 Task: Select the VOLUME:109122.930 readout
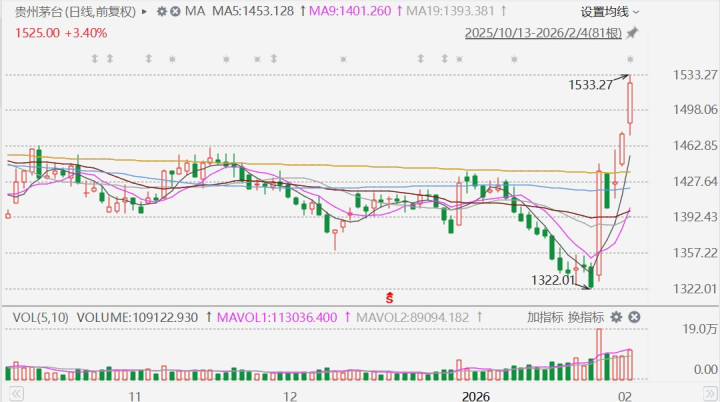tap(137, 317)
